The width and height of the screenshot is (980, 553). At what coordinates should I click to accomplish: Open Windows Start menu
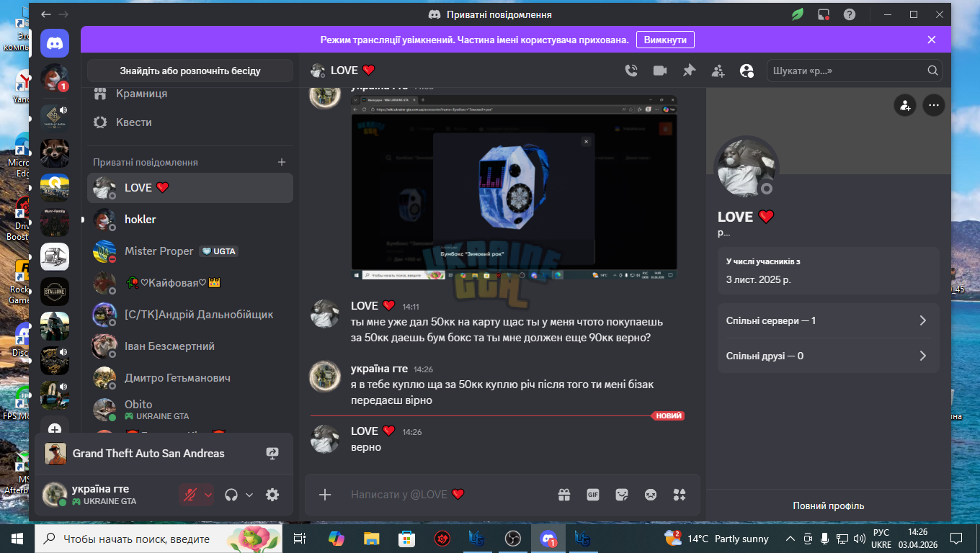click(17, 538)
